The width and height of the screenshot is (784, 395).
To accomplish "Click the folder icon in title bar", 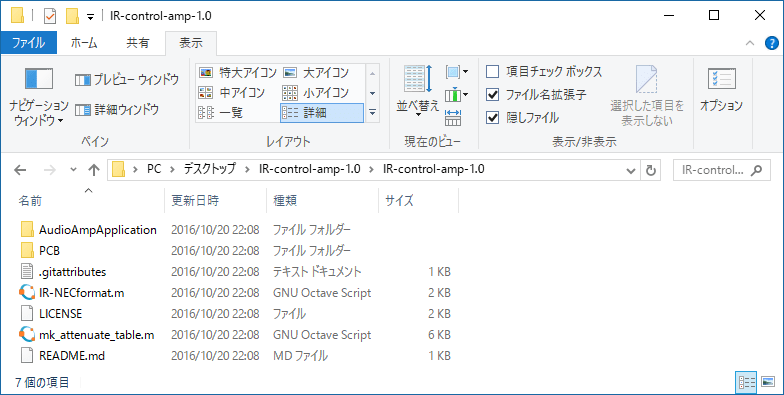I will click(18, 16).
